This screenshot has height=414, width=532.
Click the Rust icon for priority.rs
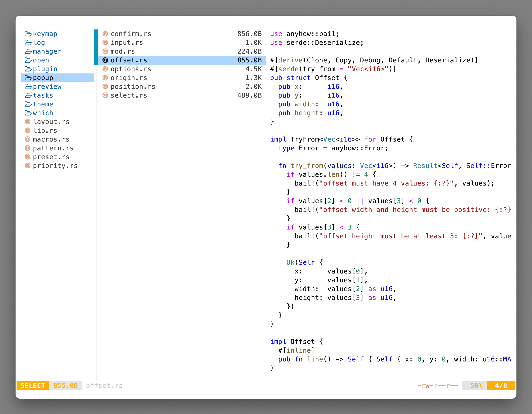28,165
